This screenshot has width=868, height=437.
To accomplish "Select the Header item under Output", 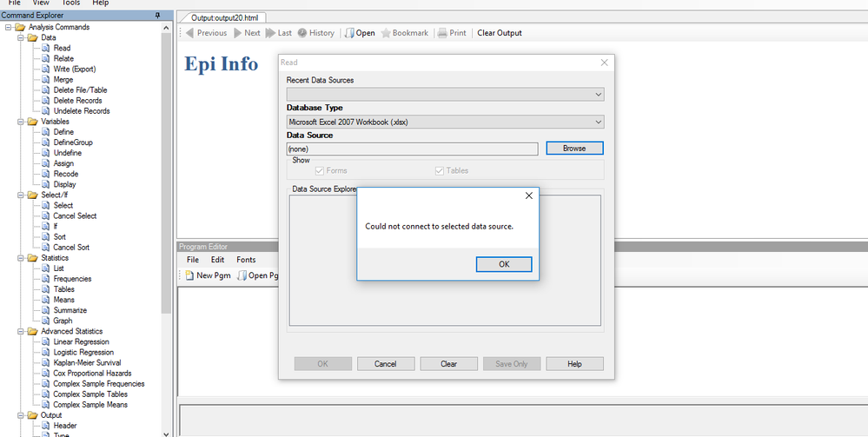I will coord(65,426).
